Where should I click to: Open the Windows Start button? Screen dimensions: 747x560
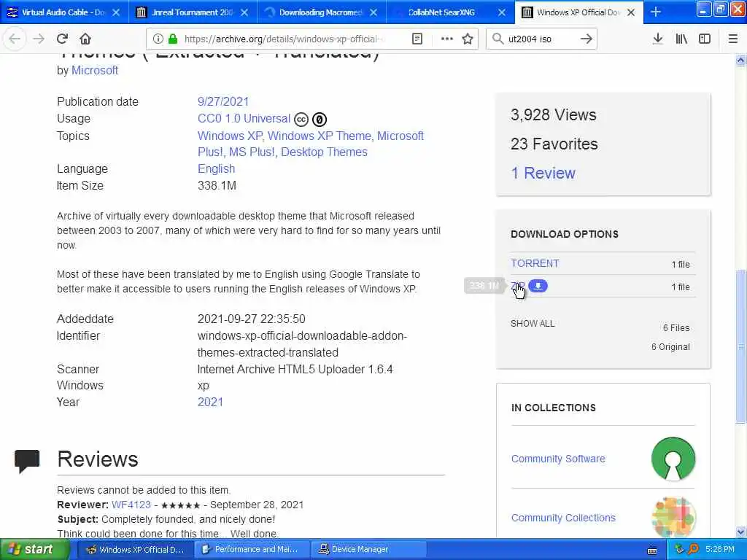[34, 550]
